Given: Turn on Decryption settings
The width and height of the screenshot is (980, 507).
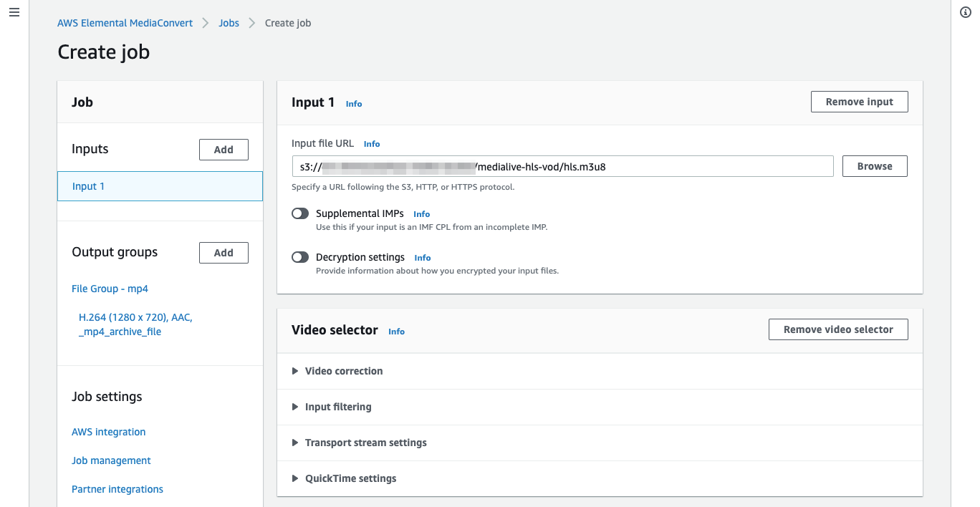Looking at the screenshot, I should tap(300, 256).
